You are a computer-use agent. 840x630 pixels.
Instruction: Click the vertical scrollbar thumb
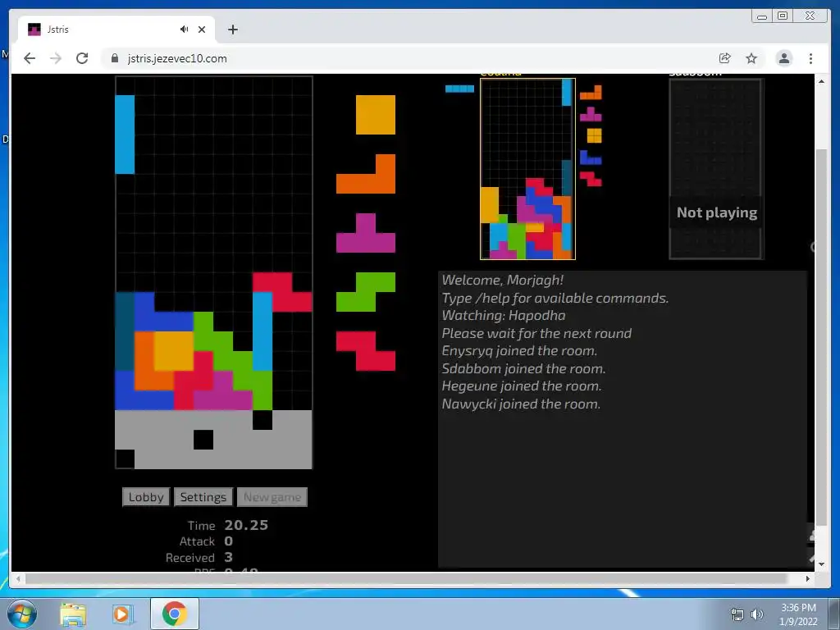821,337
